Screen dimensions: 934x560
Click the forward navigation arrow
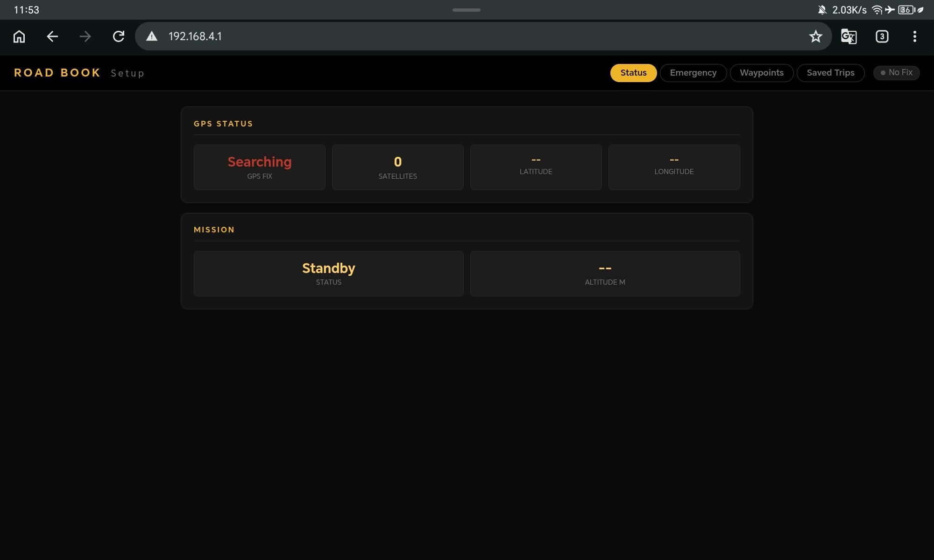click(85, 36)
